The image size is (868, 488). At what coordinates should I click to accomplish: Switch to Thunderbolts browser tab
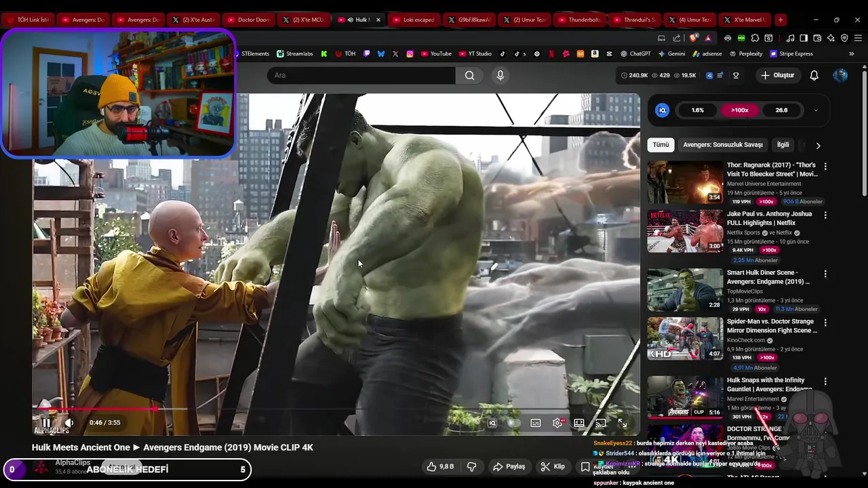580,20
